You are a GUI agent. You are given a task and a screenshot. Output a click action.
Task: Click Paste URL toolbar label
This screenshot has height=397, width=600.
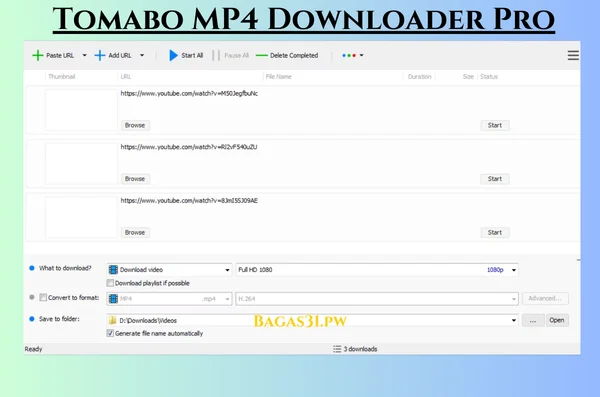(x=60, y=56)
